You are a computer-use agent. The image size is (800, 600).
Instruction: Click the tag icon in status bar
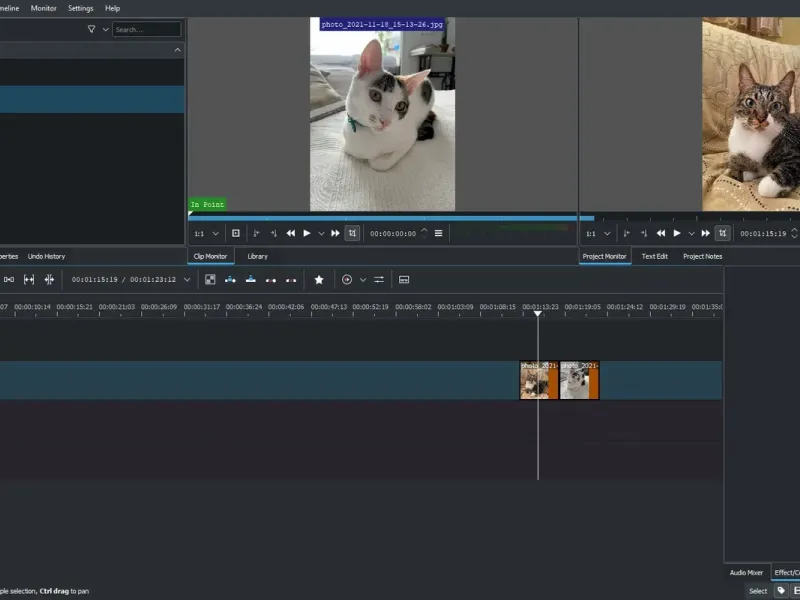click(x=781, y=591)
